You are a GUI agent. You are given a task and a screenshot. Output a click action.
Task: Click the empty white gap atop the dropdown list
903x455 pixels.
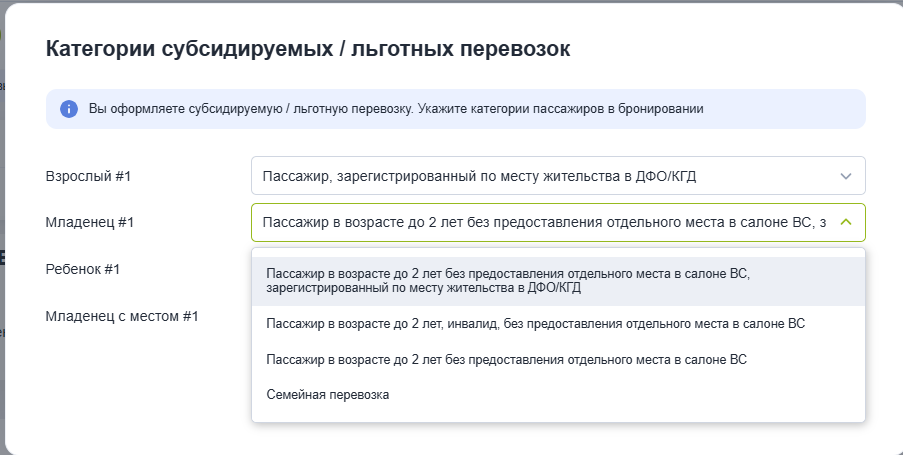pos(558,253)
